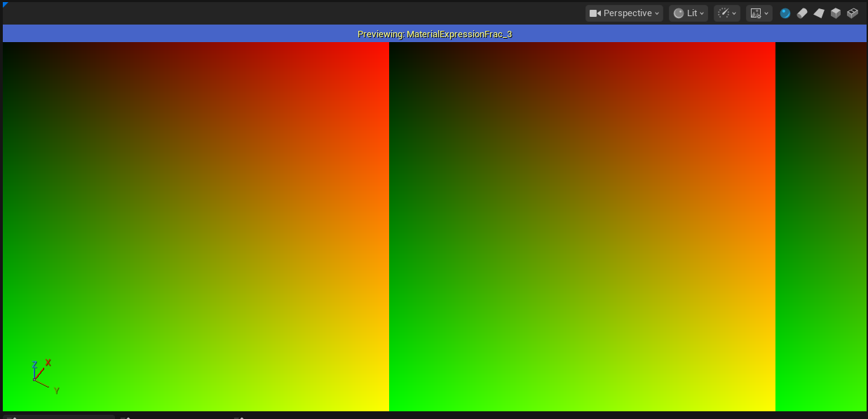Click the yellow corner of the left tile
The height and width of the screenshot is (419, 868).
click(x=382, y=404)
